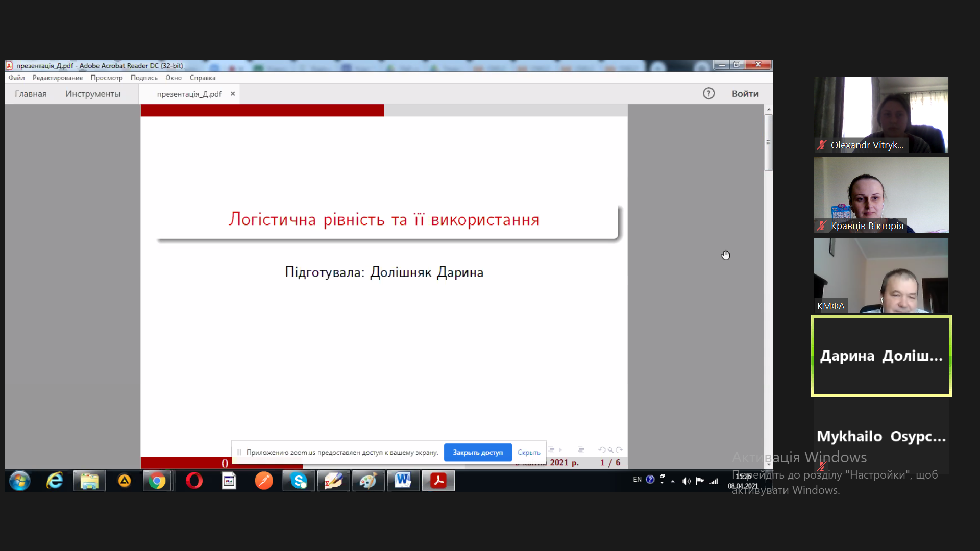The width and height of the screenshot is (980, 551).
Task: Close the презентація_Д.pdf tab
Action: pyautogui.click(x=233, y=94)
